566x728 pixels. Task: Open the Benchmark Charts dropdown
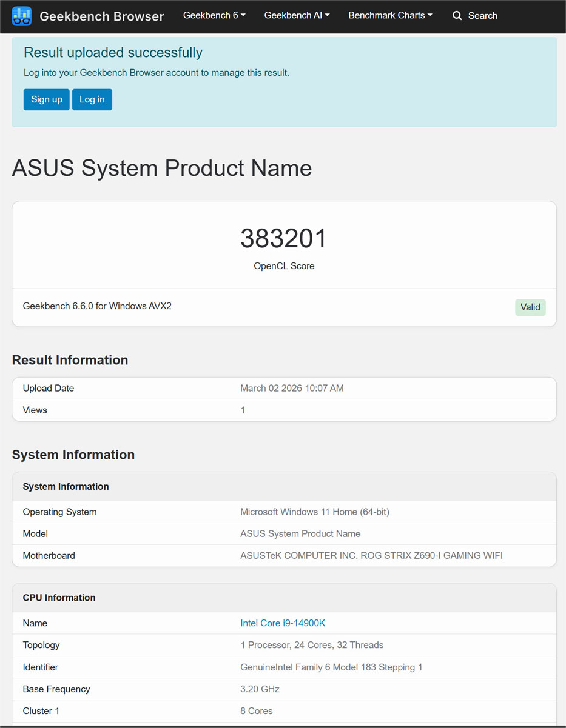[x=390, y=16]
